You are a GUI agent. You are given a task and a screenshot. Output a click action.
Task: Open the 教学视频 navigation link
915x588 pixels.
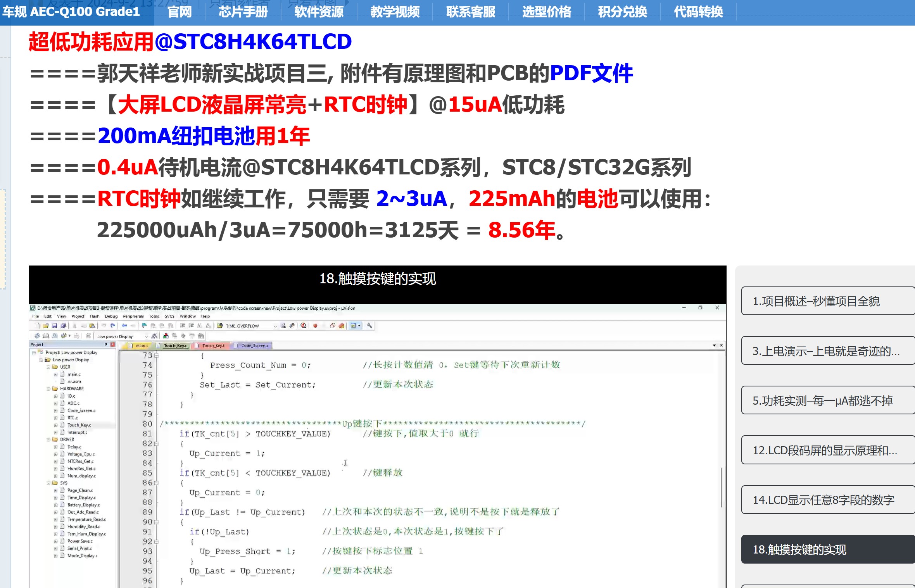point(395,12)
